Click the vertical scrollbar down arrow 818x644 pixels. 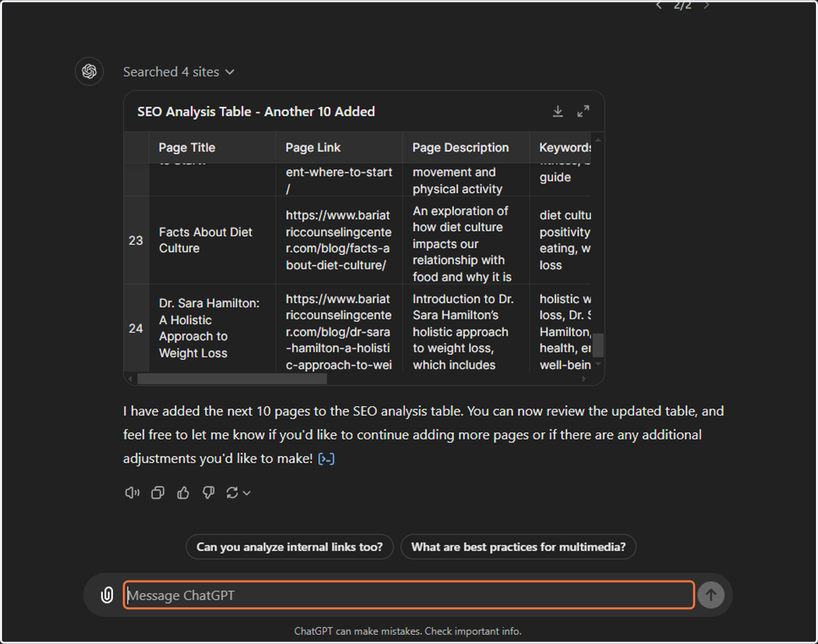(598, 365)
